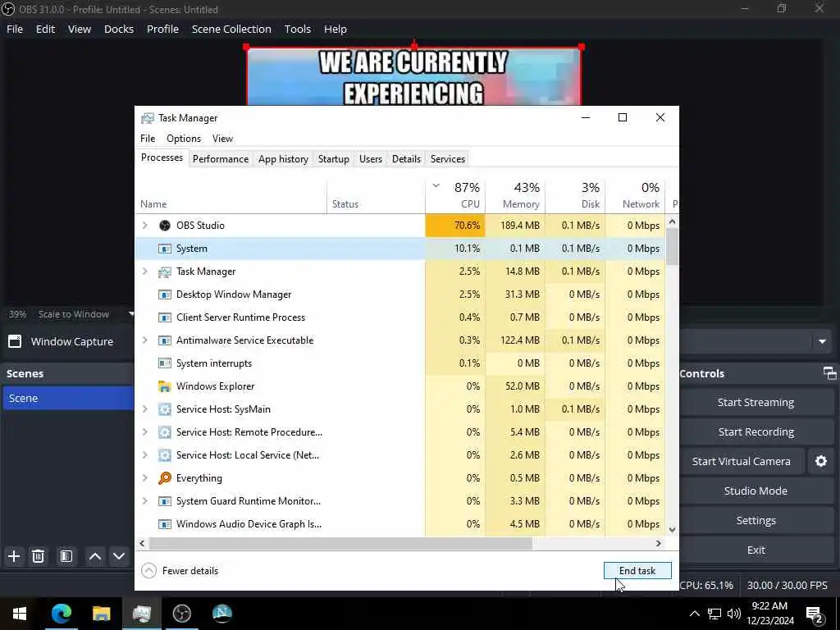Pop out the Controls dock icon
Viewport: 840px width, 630px height.
click(x=830, y=373)
